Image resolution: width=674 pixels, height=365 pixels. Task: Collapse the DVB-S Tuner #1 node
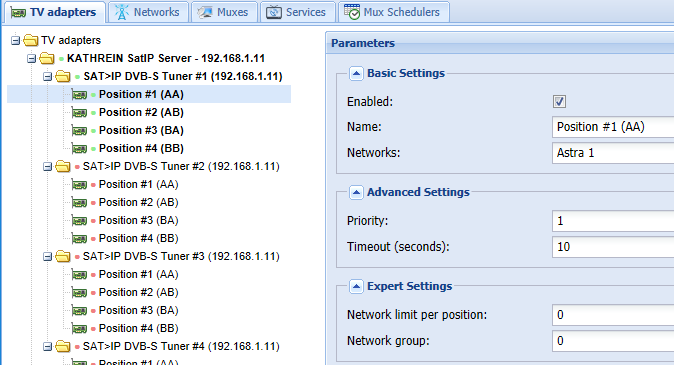pos(48,77)
